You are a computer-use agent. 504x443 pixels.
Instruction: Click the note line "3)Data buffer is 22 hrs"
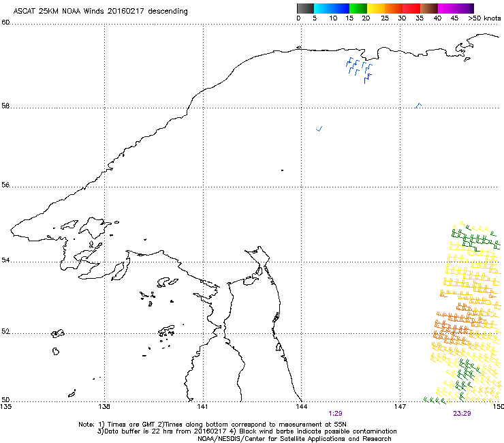click(x=247, y=431)
